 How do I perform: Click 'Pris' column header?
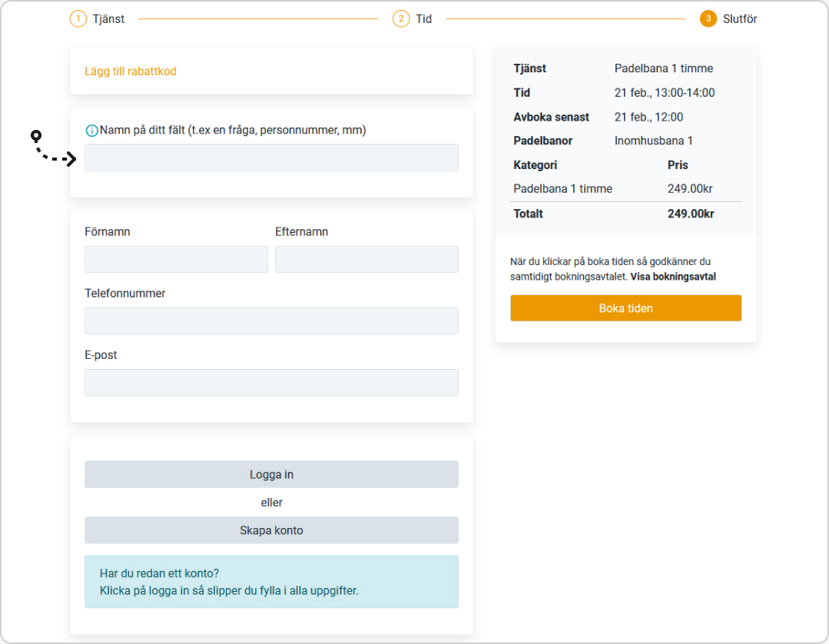(x=678, y=165)
